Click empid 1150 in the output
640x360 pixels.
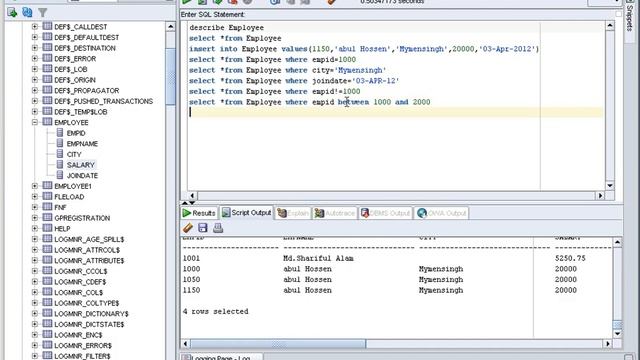coord(191,290)
